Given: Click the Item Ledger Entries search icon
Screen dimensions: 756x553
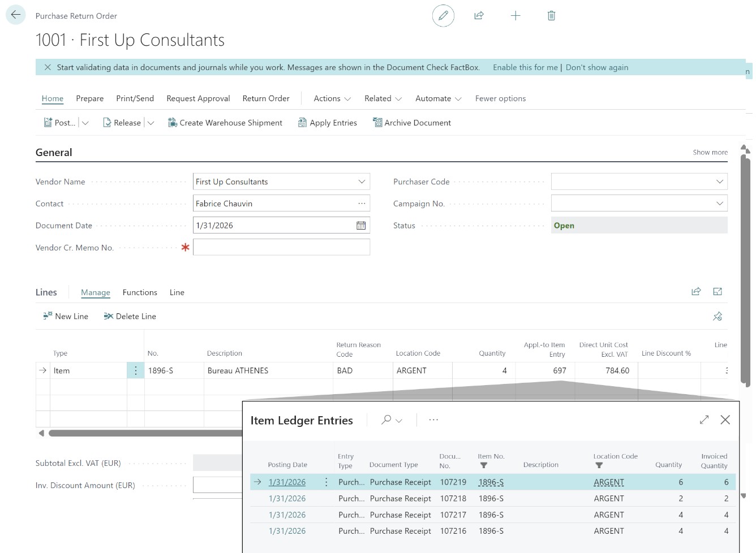Looking at the screenshot, I should click(386, 420).
